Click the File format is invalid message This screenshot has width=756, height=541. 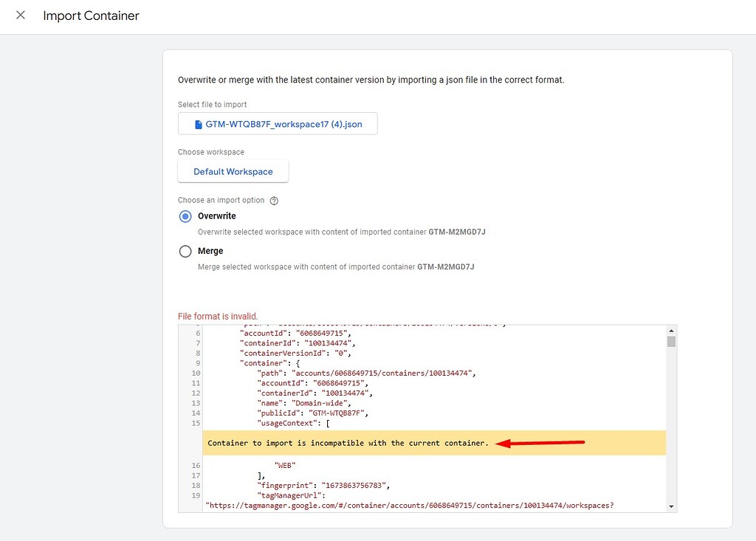click(218, 316)
